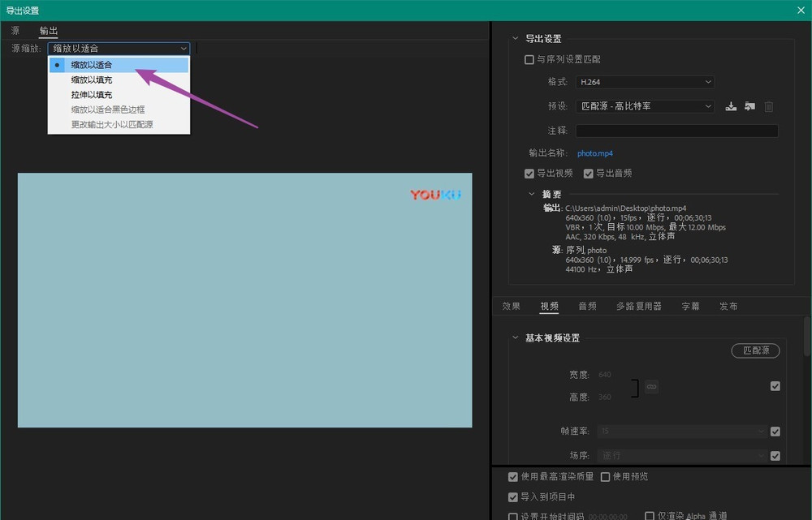Uncheck the 导出音频 checkbox
This screenshot has height=520, width=812.
pos(589,174)
